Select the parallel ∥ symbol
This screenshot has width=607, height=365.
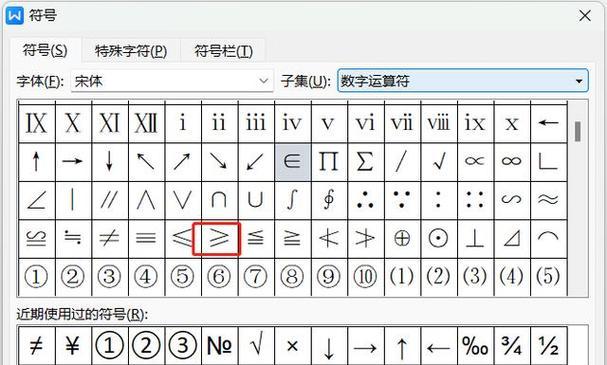coord(110,200)
